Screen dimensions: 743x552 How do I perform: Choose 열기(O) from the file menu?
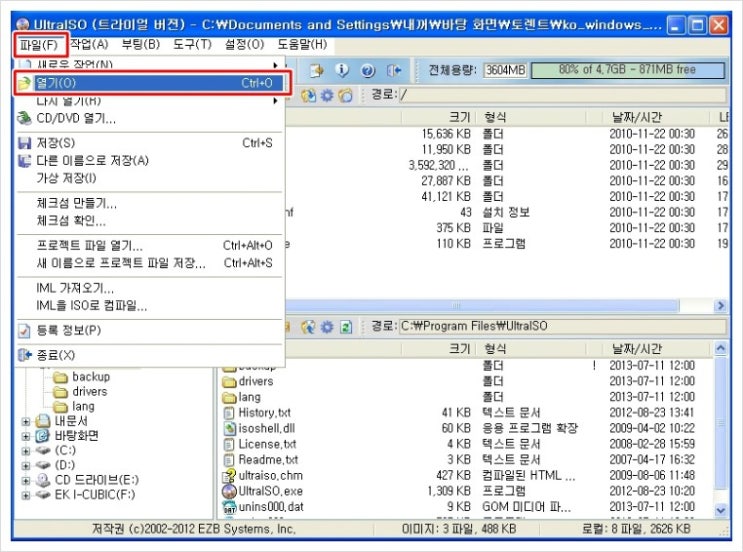[151, 83]
